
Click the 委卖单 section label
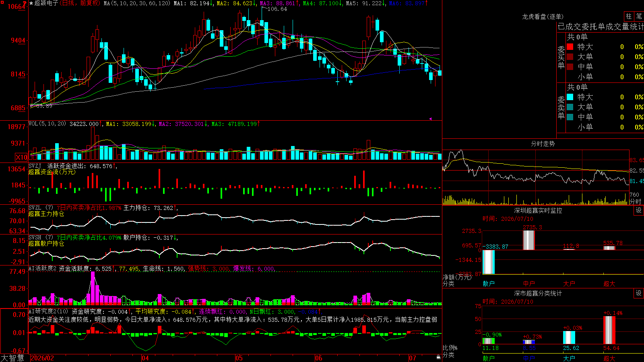561,107
